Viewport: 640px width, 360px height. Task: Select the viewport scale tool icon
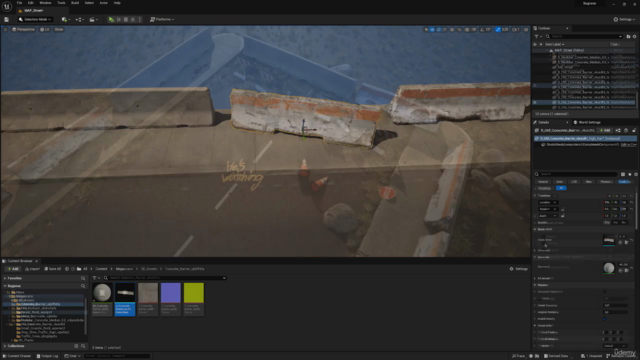point(444,29)
